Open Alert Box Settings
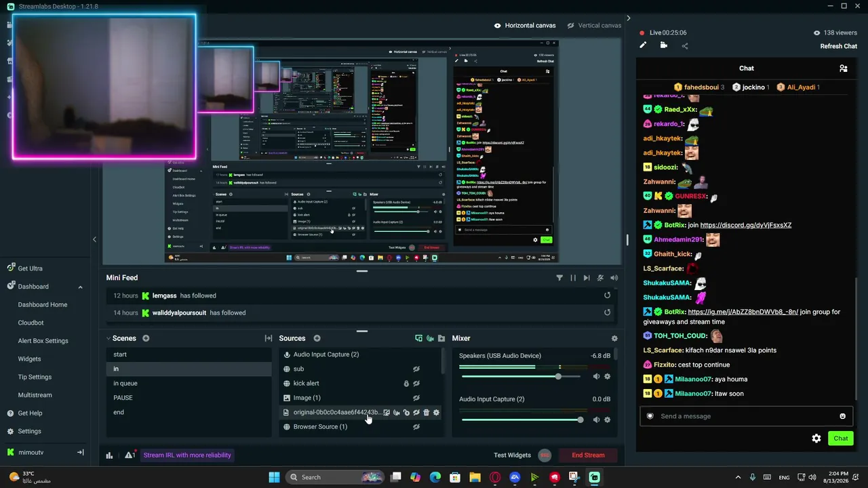 coord(43,341)
